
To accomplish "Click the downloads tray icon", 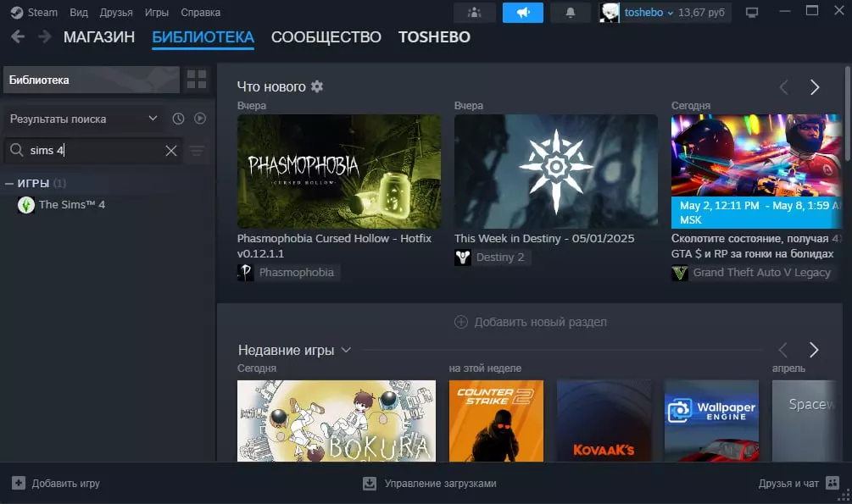I will pos(370,484).
